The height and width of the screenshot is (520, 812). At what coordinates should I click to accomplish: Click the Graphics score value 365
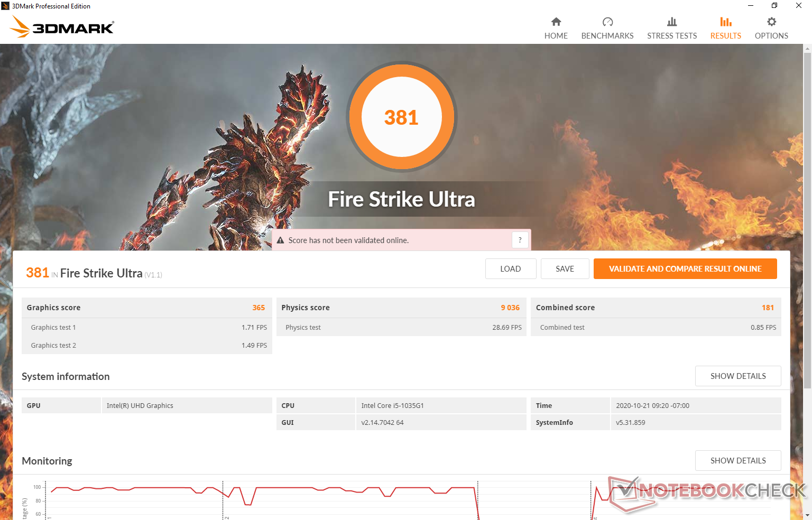[259, 308]
